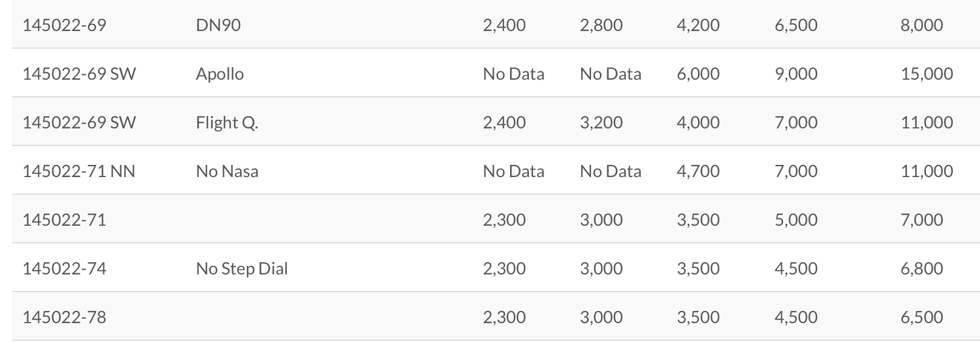This screenshot has width=980, height=342.
Task: Click reference number 145022-74
Action: [64, 268]
